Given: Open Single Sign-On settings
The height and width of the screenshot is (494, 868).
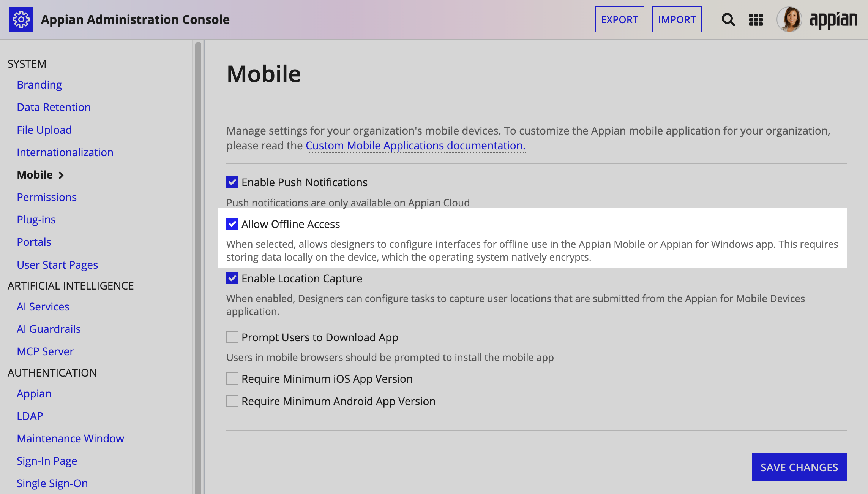Looking at the screenshot, I should pyautogui.click(x=52, y=483).
